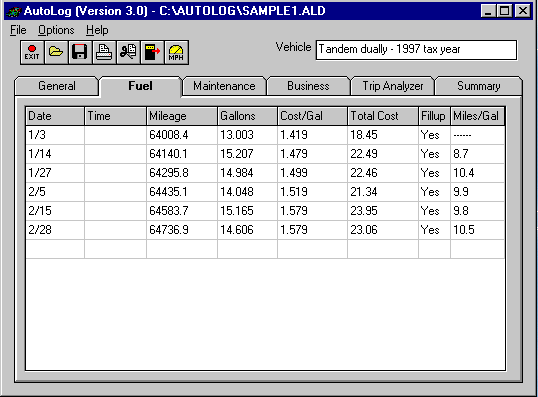Open the File menu
Screen dimensions: 538x397
coord(18,30)
